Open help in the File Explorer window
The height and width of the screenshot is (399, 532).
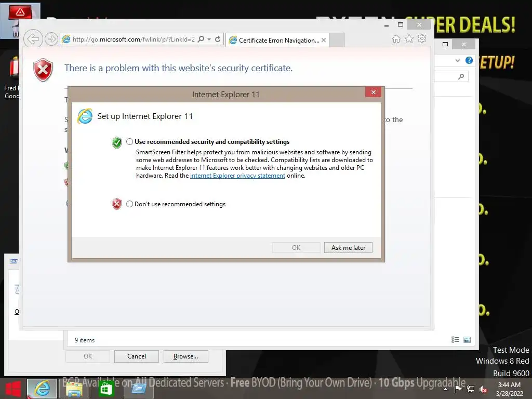[x=469, y=60]
